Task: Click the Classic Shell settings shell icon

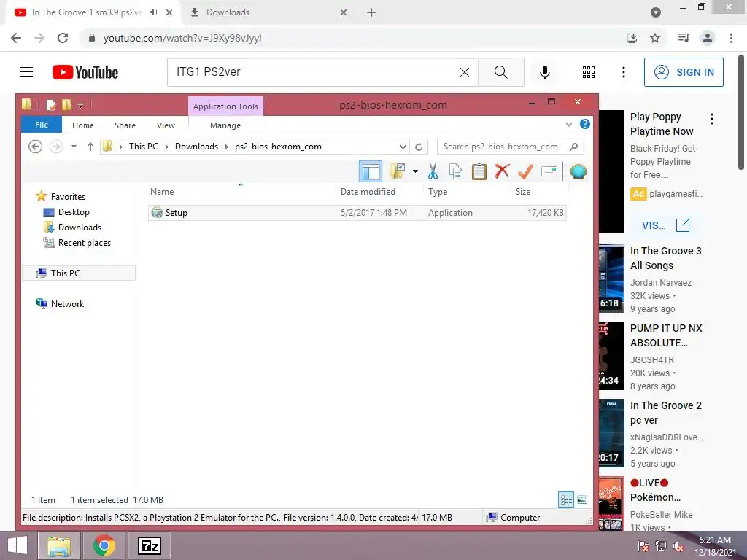Action: pyautogui.click(x=578, y=171)
